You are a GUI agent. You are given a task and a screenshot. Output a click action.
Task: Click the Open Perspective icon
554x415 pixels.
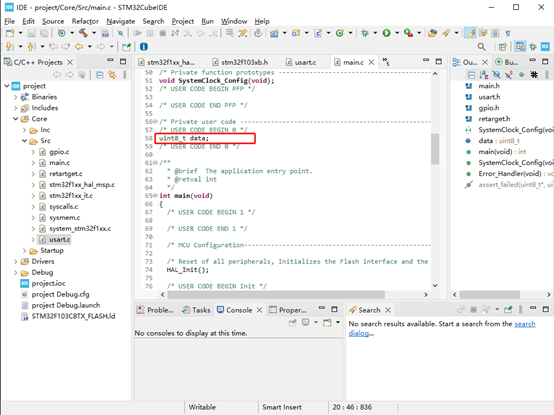503,47
